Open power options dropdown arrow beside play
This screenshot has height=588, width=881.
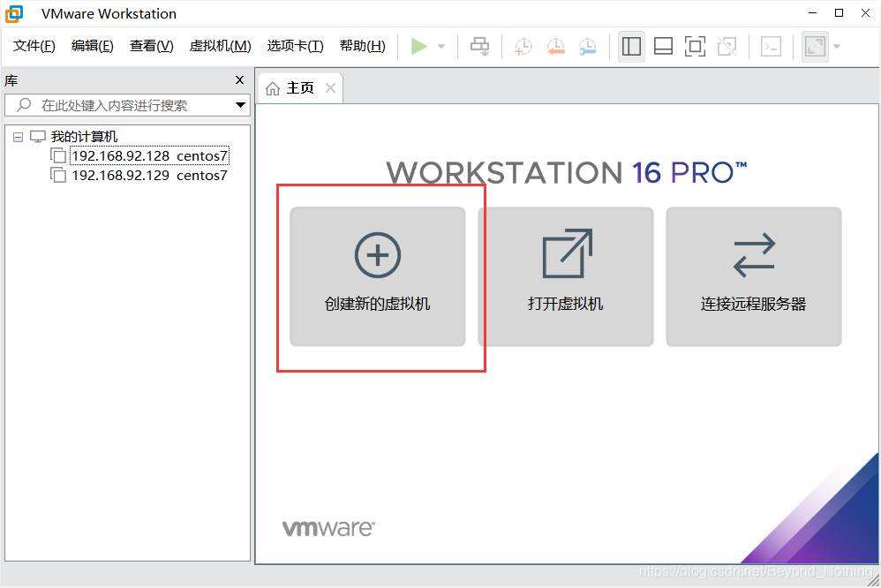coord(441,47)
